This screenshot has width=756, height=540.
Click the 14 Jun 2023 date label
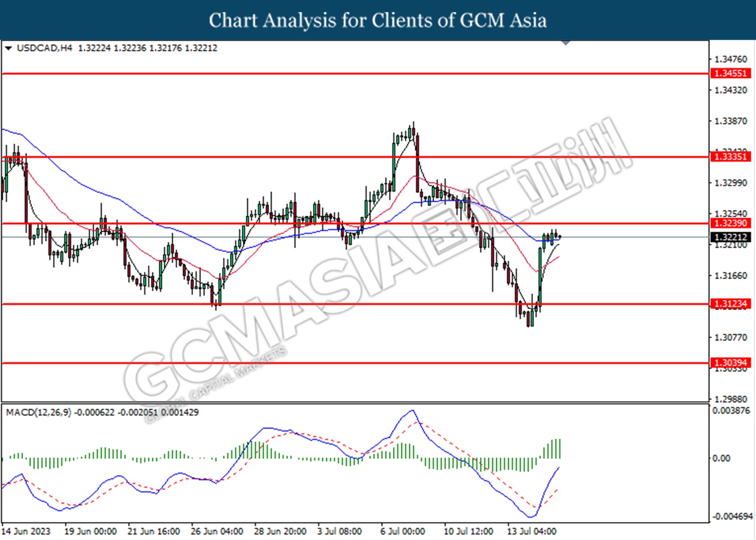point(26,531)
